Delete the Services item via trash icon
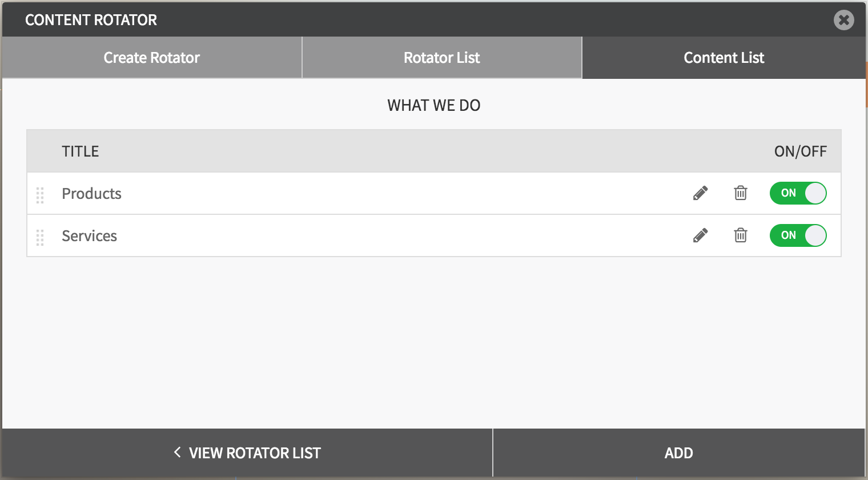Screen dimensions: 868x480 pyautogui.click(x=740, y=235)
